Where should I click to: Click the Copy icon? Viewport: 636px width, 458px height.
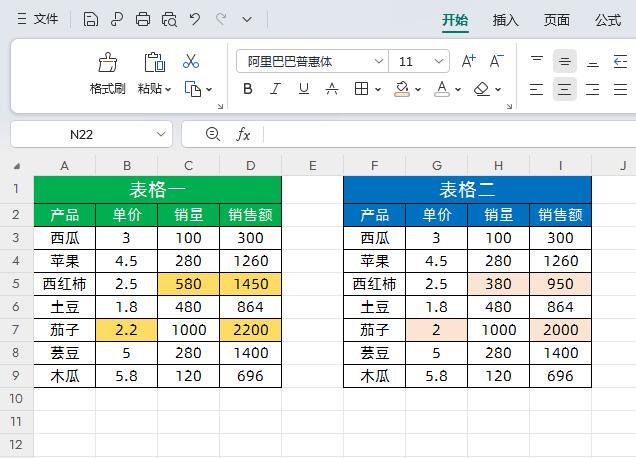point(193,89)
